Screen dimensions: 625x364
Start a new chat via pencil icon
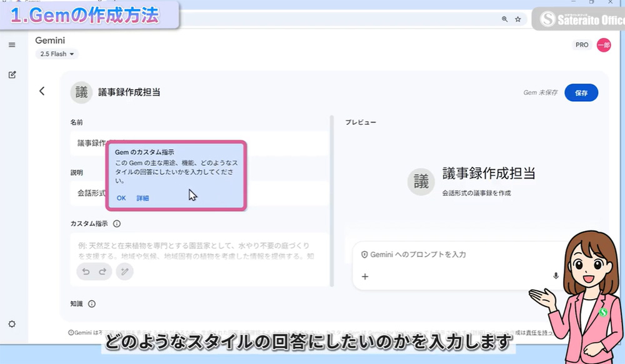[12, 74]
